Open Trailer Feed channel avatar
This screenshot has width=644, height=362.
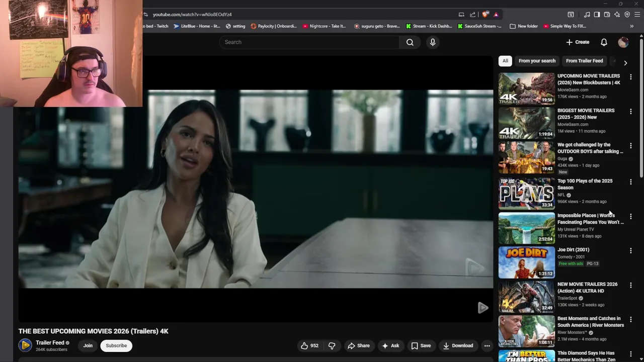[x=25, y=345]
